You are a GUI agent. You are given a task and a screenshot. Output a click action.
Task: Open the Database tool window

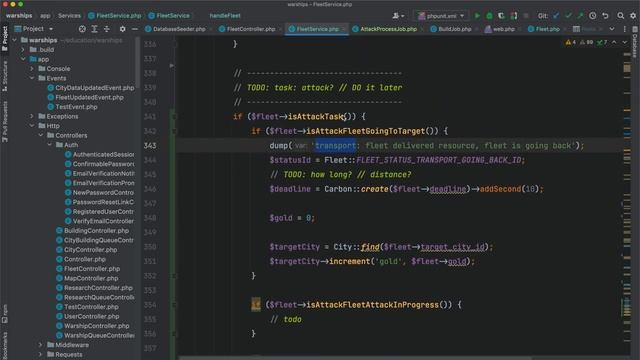(635, 42)
